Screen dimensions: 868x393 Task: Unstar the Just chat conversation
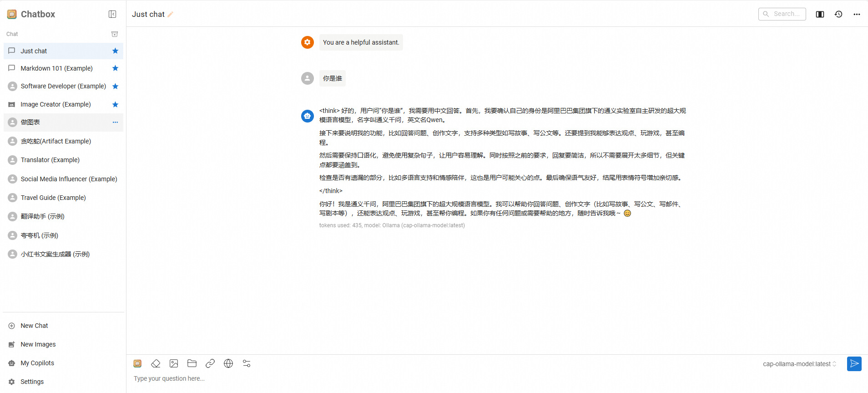[115, 51]
